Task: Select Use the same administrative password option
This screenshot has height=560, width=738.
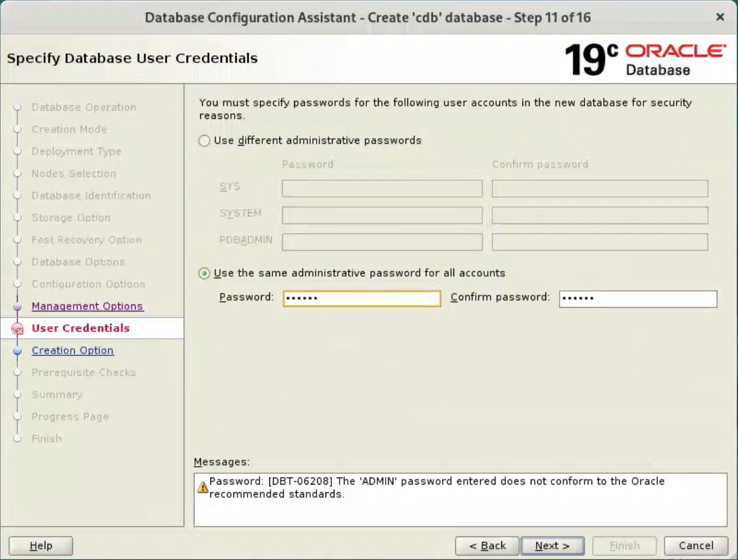Action: pyautogui.click(x=204, y=274)
